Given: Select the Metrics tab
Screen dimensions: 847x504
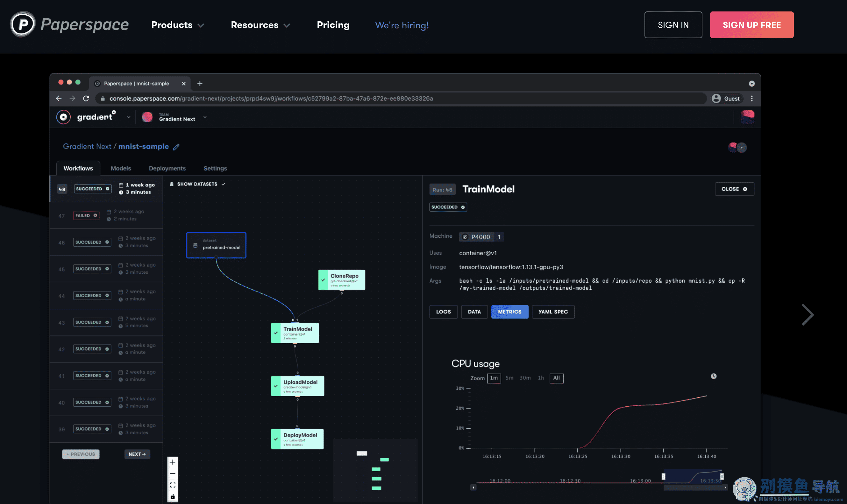Looking at the screenshot, I should pyautogui.click(x=509, y=312).
